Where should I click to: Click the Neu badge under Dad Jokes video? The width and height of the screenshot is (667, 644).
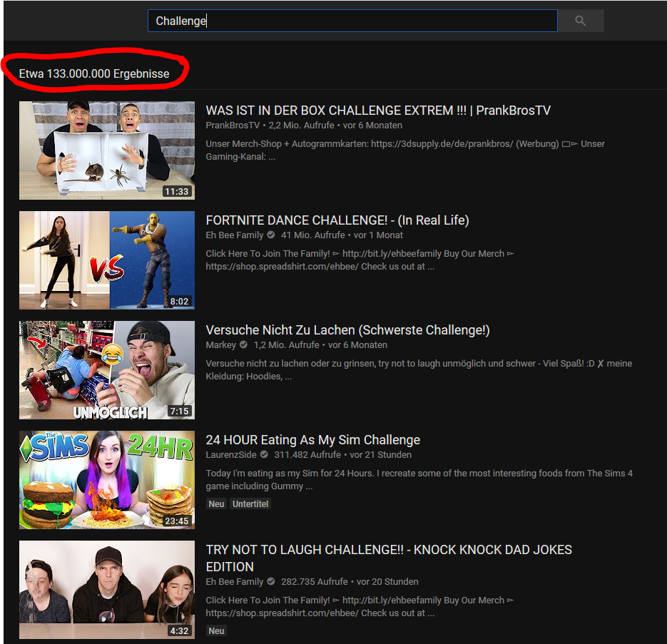216,630
